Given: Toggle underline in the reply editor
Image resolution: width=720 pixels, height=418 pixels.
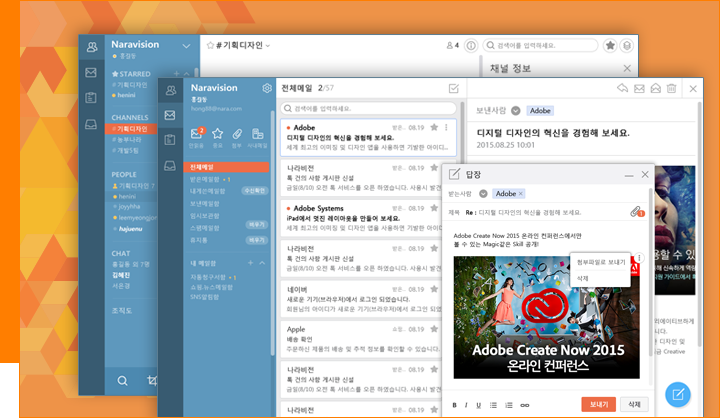Looking at the screenshot, I should click(478, 405).
